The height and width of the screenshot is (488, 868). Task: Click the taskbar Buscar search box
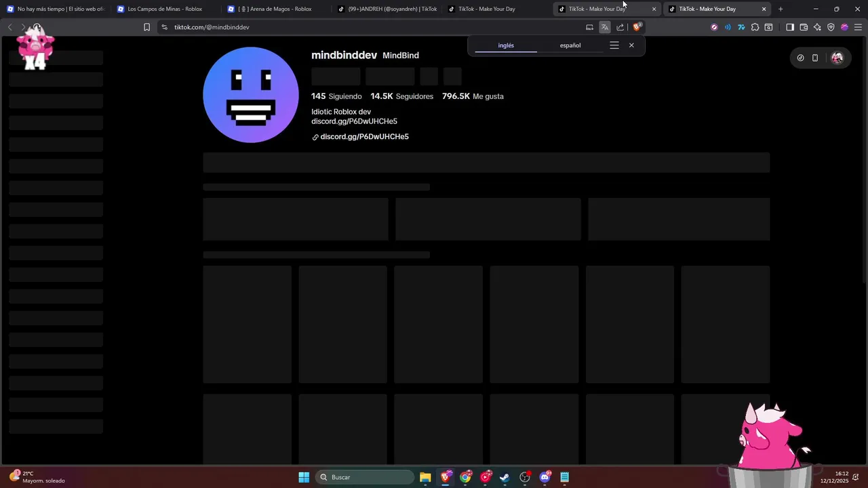pyautogui.click(x=365, y=477)
